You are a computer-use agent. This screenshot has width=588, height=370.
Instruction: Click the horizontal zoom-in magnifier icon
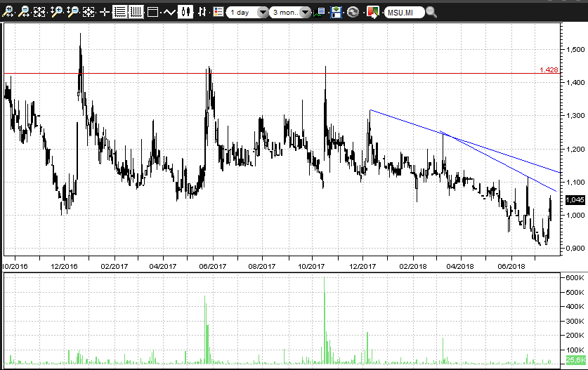coord(8,12)
